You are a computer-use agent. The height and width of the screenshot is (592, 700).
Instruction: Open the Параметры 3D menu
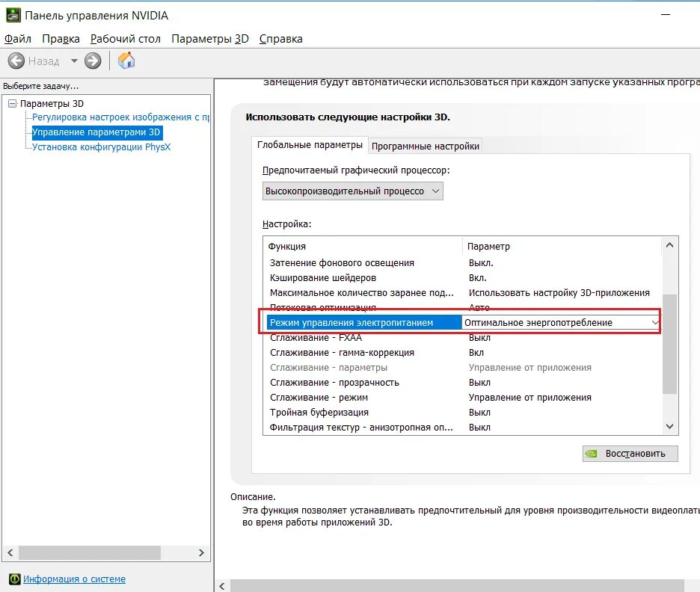[210, 39]
